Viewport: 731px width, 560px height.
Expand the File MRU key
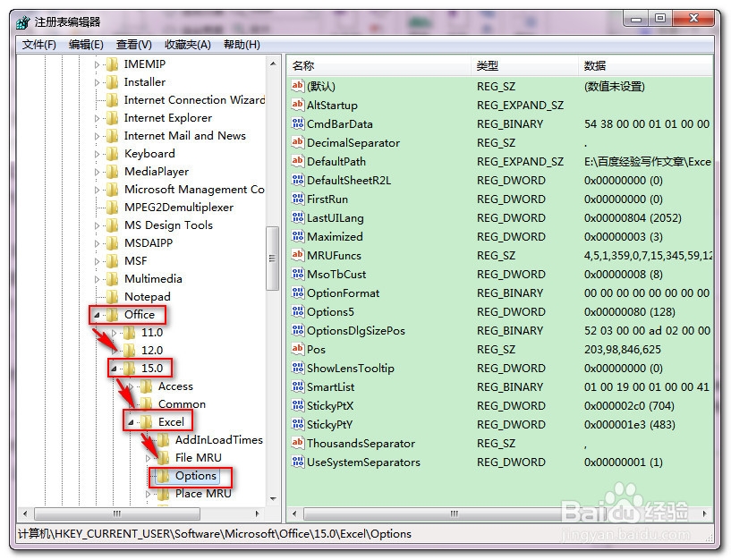click(149, 458)
